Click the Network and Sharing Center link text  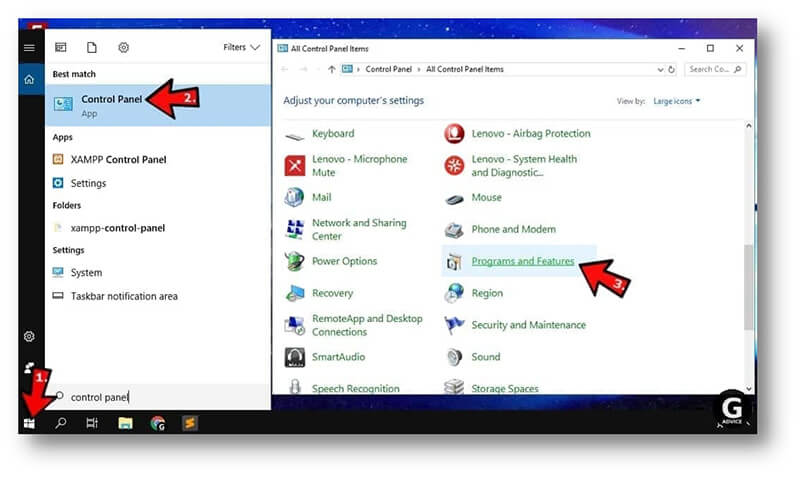[x=359, y=230]
